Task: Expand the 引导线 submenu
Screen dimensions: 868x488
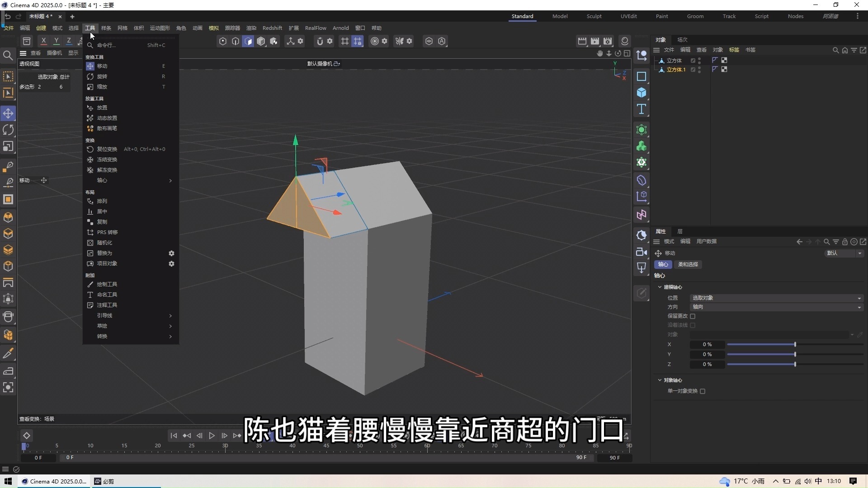Action: tap(130, 315)
